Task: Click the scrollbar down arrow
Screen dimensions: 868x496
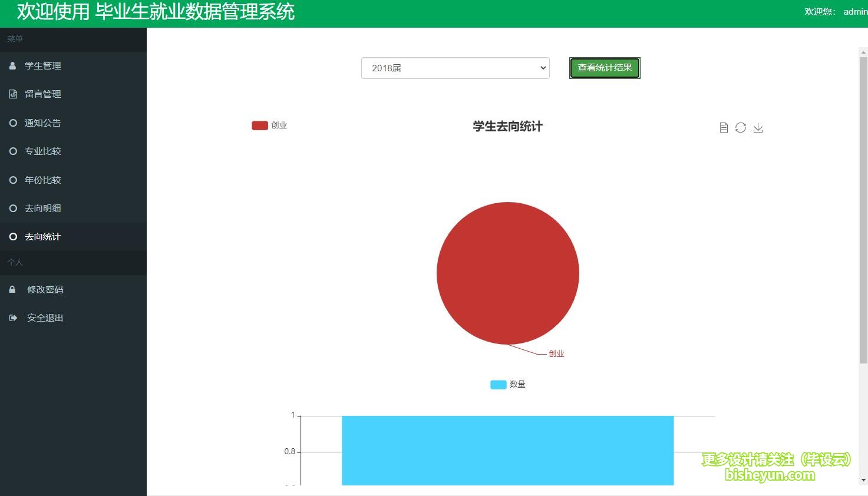Action: [863, 480]
